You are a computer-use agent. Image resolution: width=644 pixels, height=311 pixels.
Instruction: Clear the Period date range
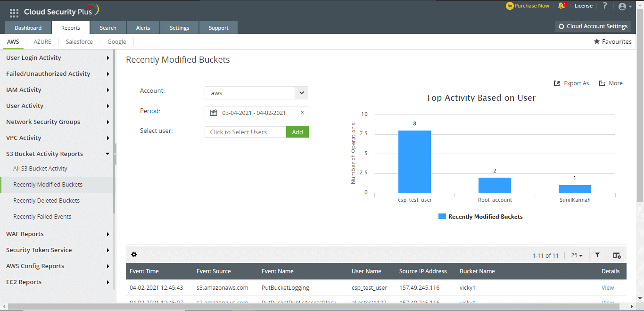click(302, 113)
